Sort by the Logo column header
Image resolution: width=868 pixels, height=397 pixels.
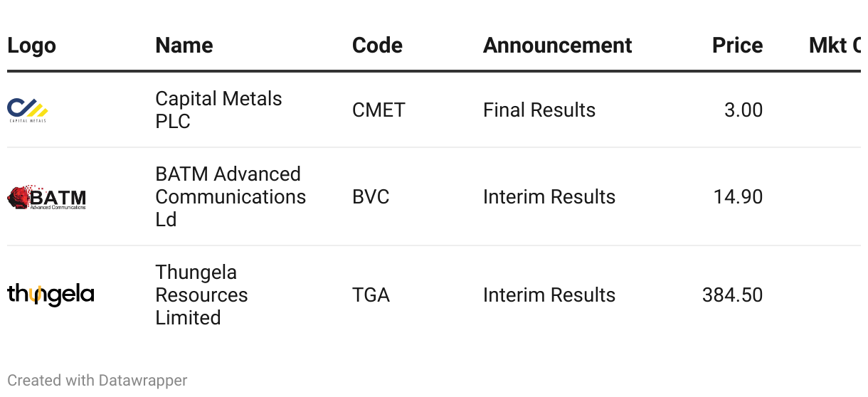[x=31, y=46]
